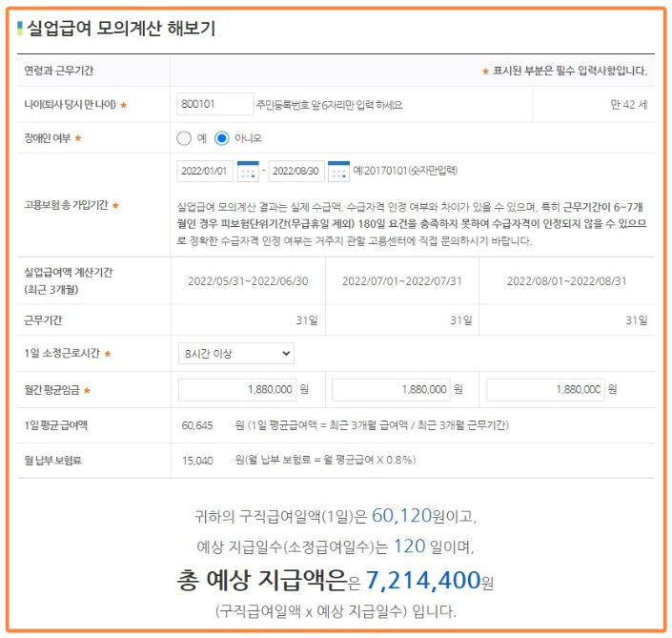Click the age text '만 42 세'
This screenshot has height=638, width=672.
[x=629, y=105]
